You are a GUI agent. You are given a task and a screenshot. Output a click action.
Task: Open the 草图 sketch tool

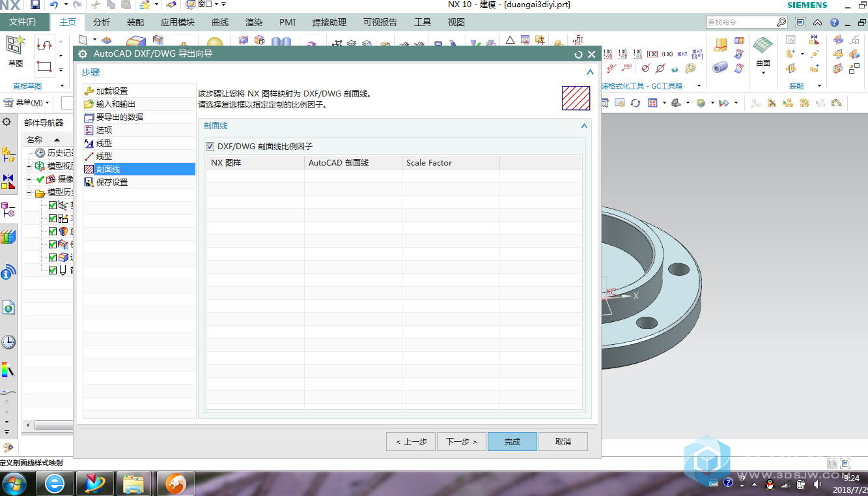pos(15,51)
